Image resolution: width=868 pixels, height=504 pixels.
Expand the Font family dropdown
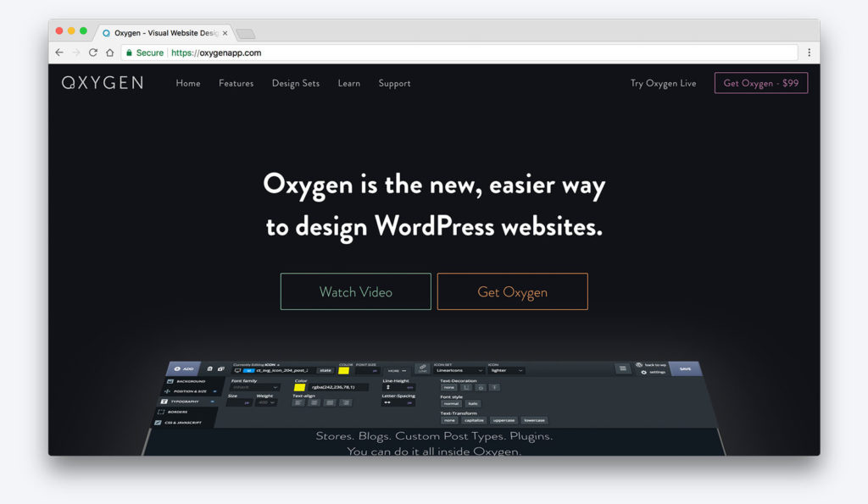(x=254, y=387)
